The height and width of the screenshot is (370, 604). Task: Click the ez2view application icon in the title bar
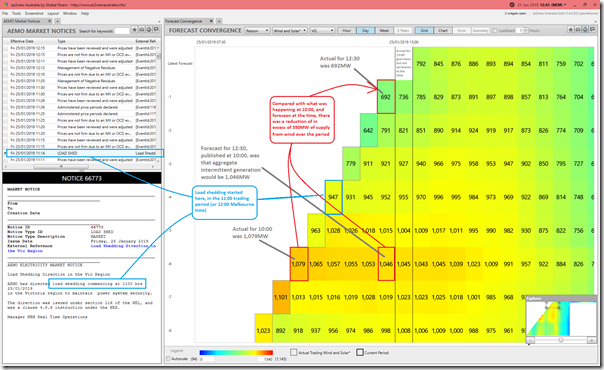[5, 5]
